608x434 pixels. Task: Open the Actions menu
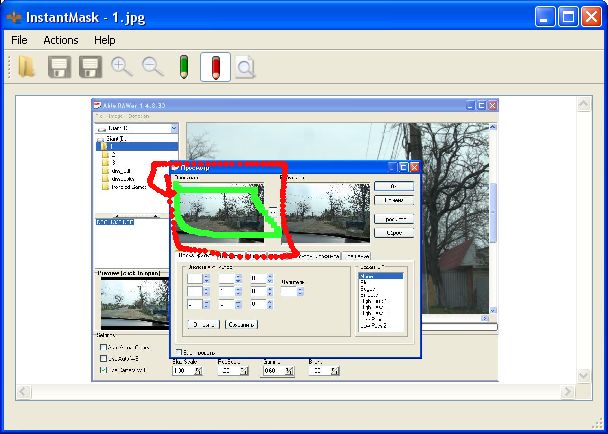61,40
